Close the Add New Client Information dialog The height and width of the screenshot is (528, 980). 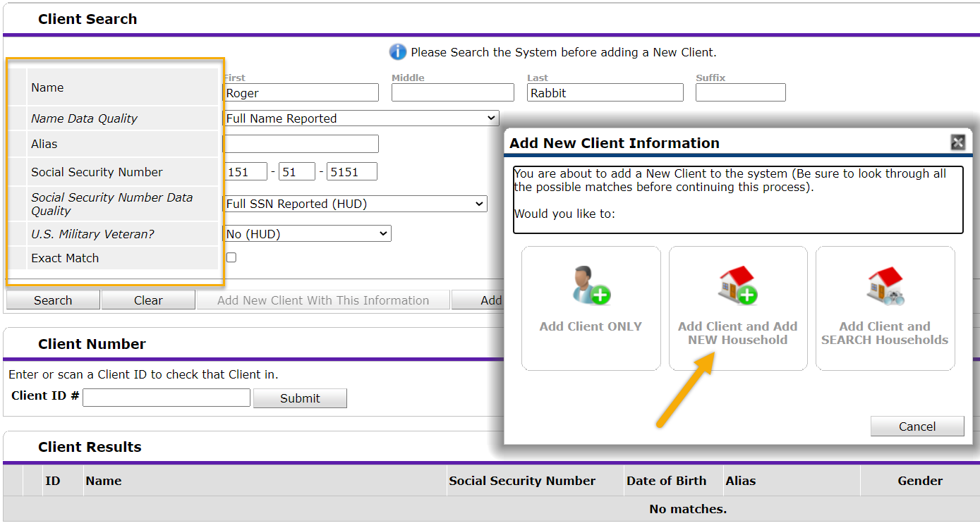click(x=957, y=142)
